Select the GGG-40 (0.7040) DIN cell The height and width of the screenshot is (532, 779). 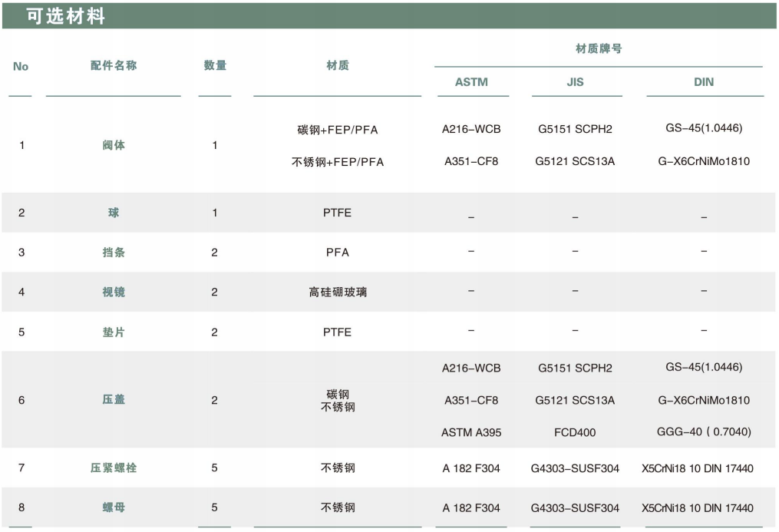point(704,432)
